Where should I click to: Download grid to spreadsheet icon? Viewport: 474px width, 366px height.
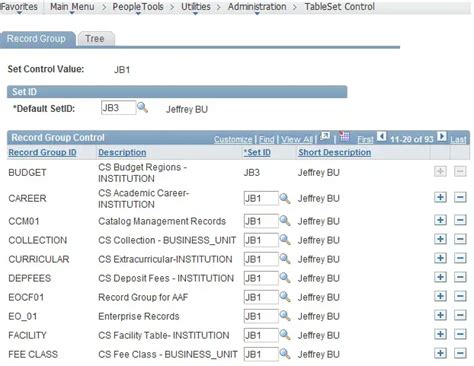345,136
